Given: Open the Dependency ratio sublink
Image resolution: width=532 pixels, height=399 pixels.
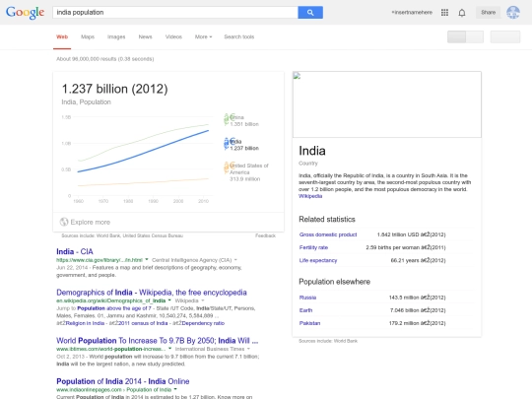Looking at the screenshot, I should (203, 323).
